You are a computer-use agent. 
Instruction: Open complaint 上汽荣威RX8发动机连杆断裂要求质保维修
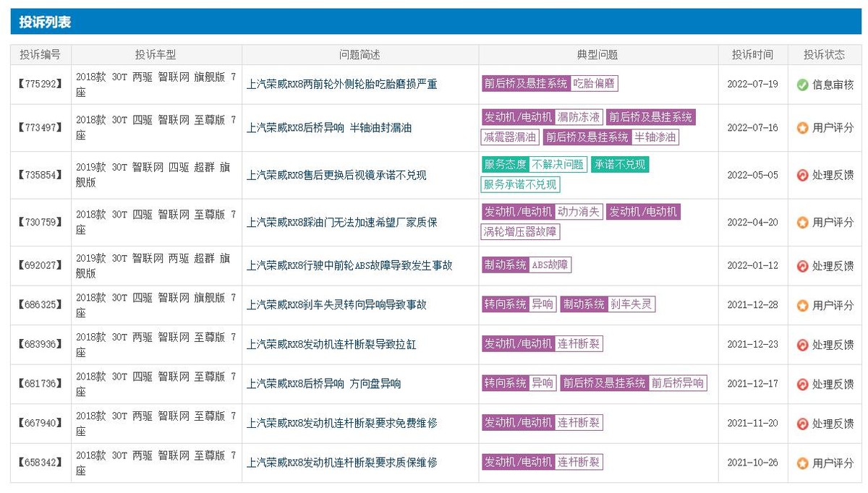click(342, 463)
